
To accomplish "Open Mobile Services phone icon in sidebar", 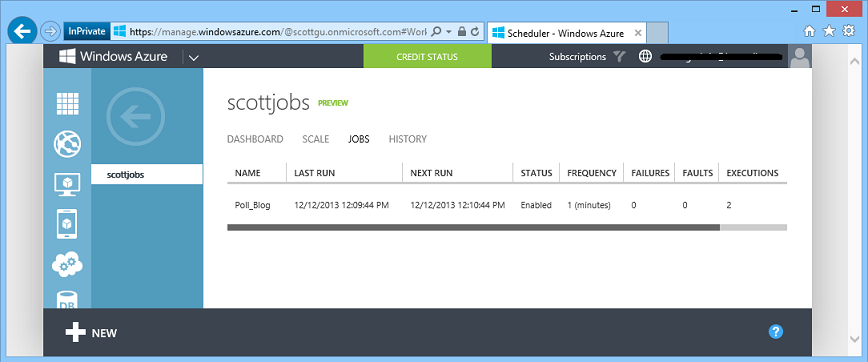I will [68, 224].
